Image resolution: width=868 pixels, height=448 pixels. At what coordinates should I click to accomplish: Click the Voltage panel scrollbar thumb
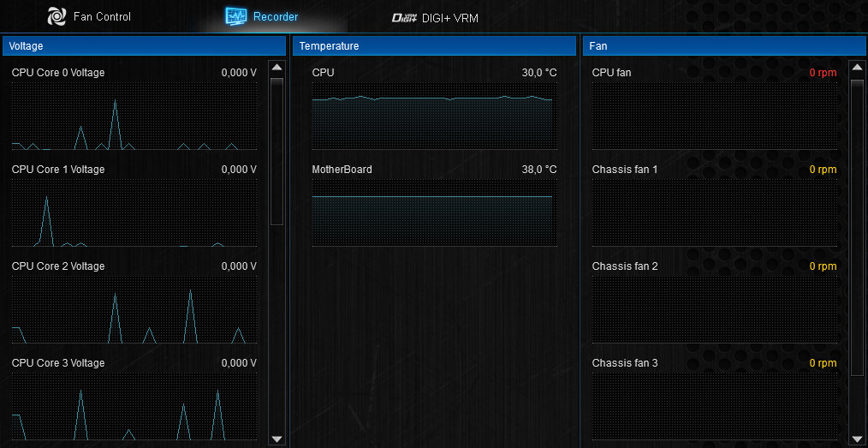point(277,151)
